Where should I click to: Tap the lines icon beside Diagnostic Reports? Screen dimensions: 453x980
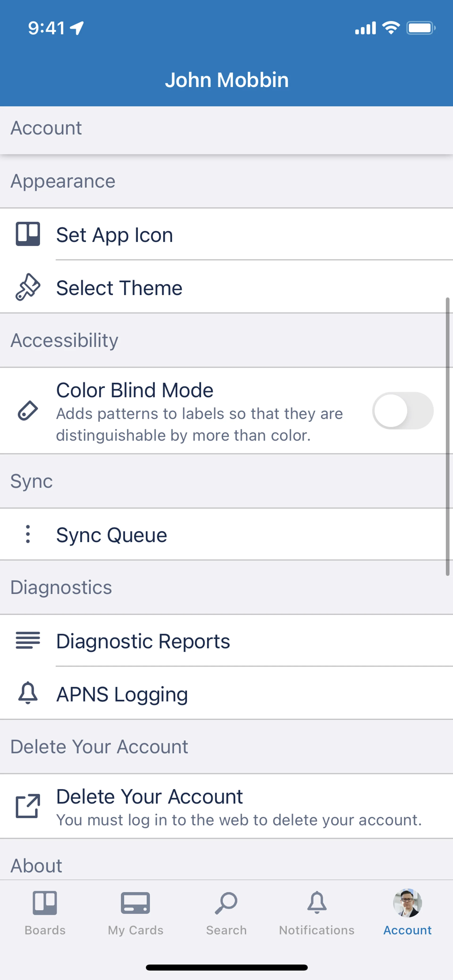pos(28,640)
